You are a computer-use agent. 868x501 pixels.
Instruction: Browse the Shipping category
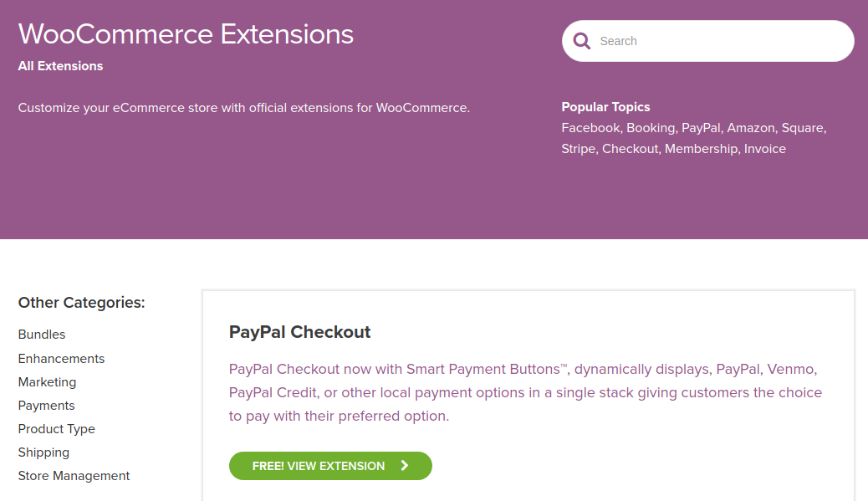point(43,452)
